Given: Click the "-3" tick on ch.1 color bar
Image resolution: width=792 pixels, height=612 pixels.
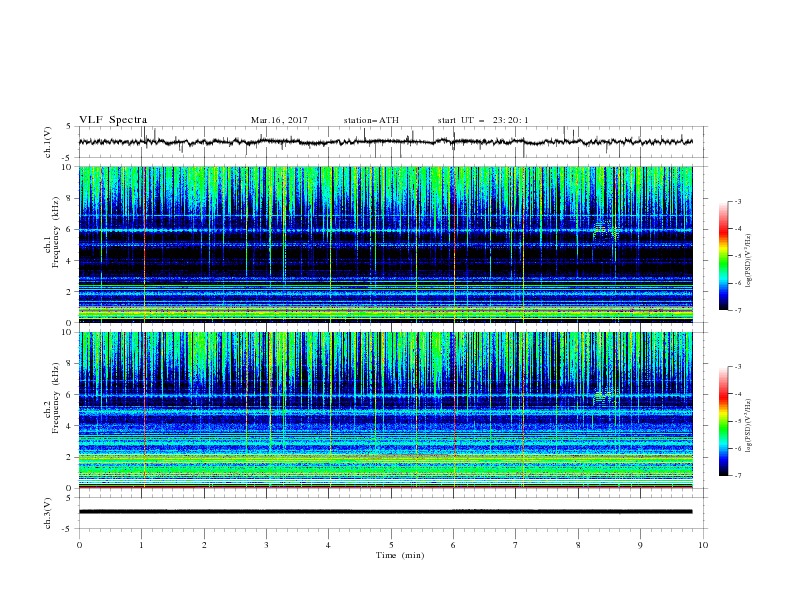Looking at the screenshot, I should [x=738, y=201].
